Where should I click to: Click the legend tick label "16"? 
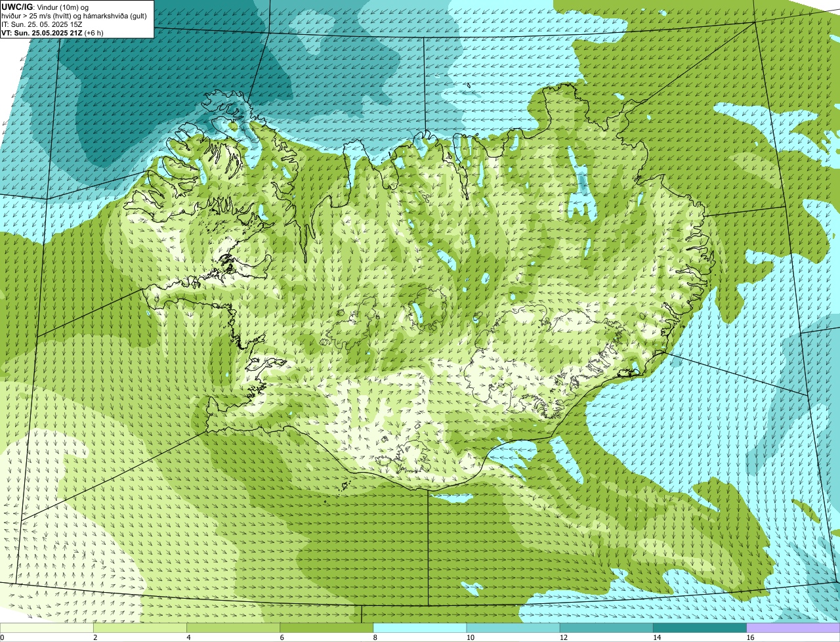point(750,637)
